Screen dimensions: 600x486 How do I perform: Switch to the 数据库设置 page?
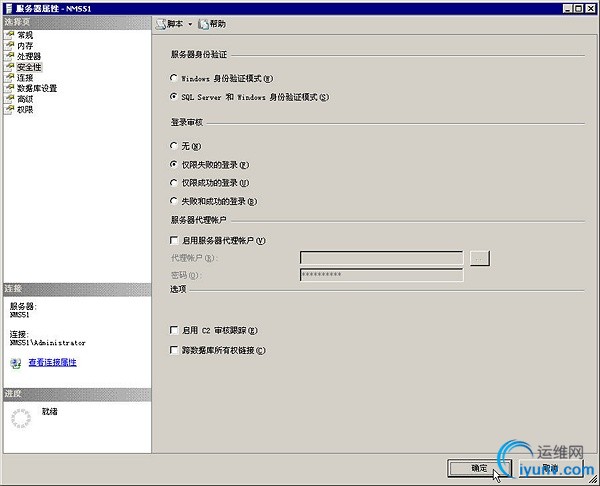[37, 88]
